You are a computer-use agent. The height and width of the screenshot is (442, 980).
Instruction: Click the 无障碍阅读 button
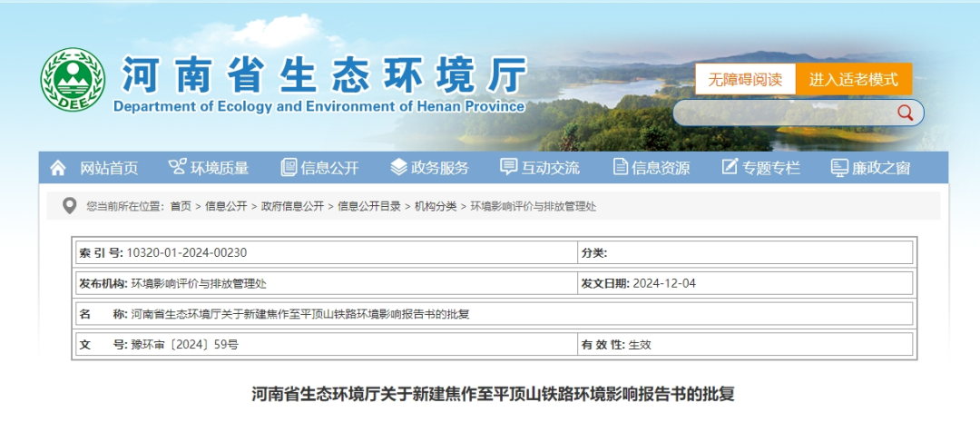pyautogui.click(x=746, y=79)
